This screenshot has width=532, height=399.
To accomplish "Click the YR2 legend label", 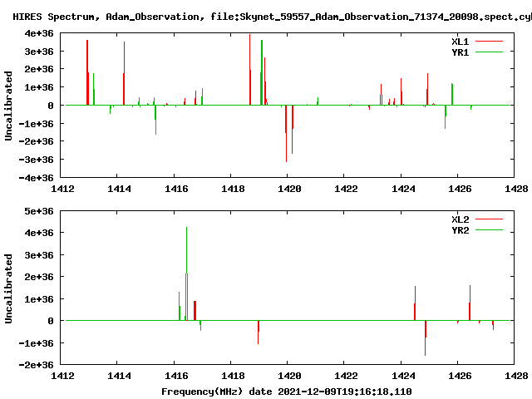I will click(x=460, y=230).
